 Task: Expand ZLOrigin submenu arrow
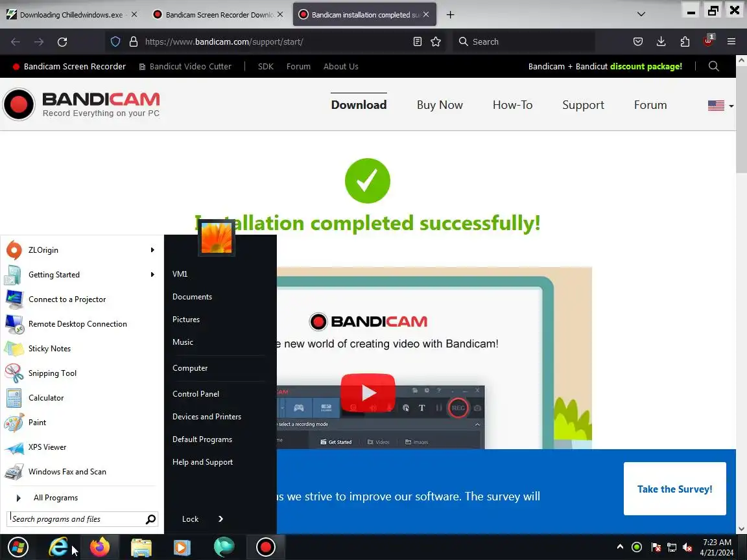click(x=152, y=250)
